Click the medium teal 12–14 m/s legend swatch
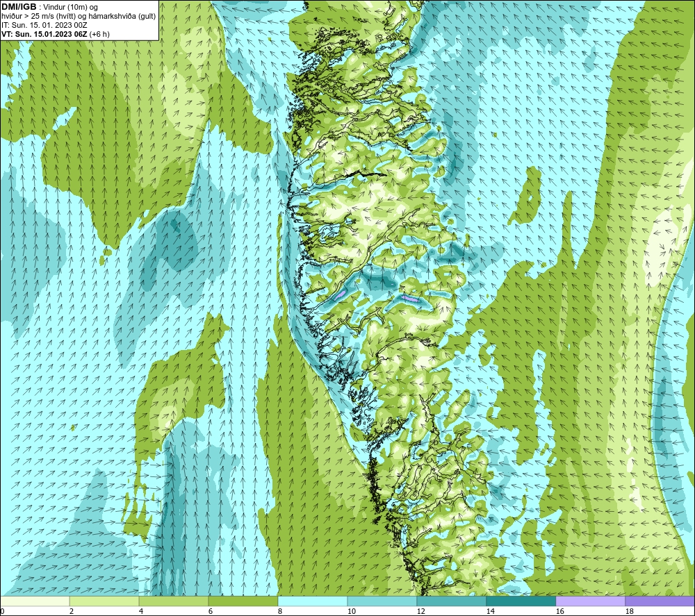This screenshot has width=695, height=616. pos(451,601)
